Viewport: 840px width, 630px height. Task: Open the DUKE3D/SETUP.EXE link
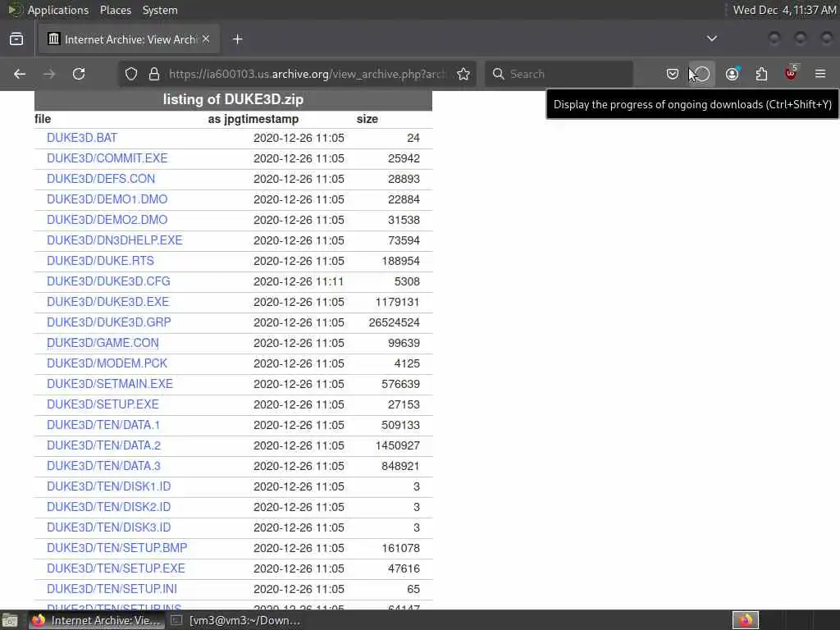tap(103, 404)
